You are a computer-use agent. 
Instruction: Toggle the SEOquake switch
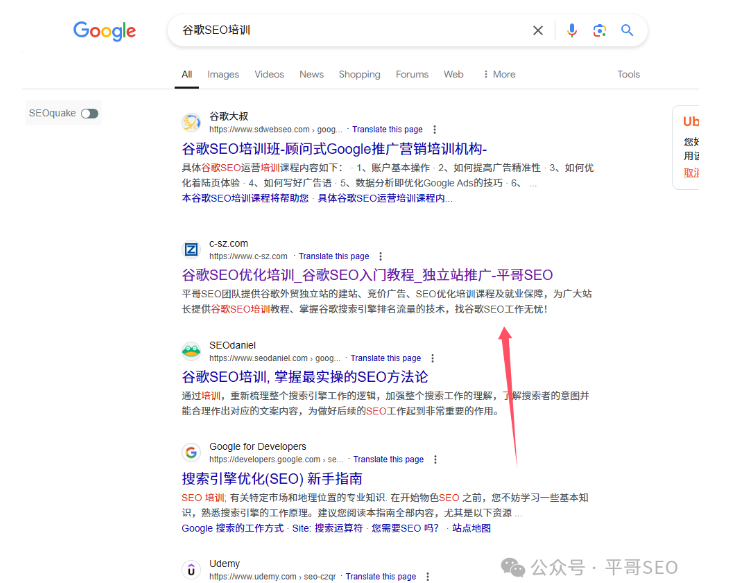point(90,114)
